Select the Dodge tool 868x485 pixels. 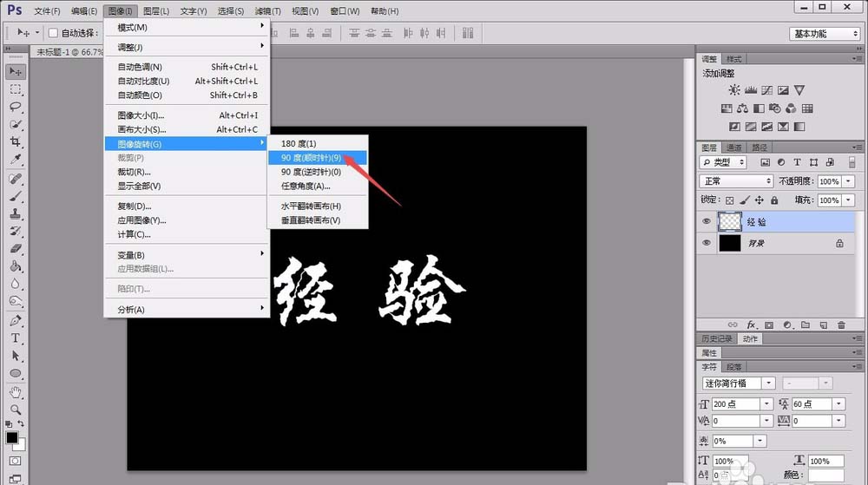pyautogui.click(x=16, y=302)
